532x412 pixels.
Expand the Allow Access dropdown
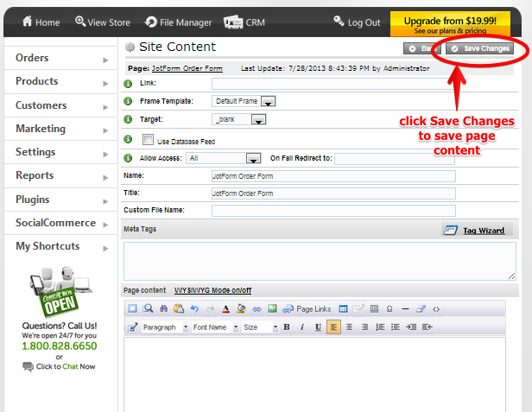(x=253, y=158)
